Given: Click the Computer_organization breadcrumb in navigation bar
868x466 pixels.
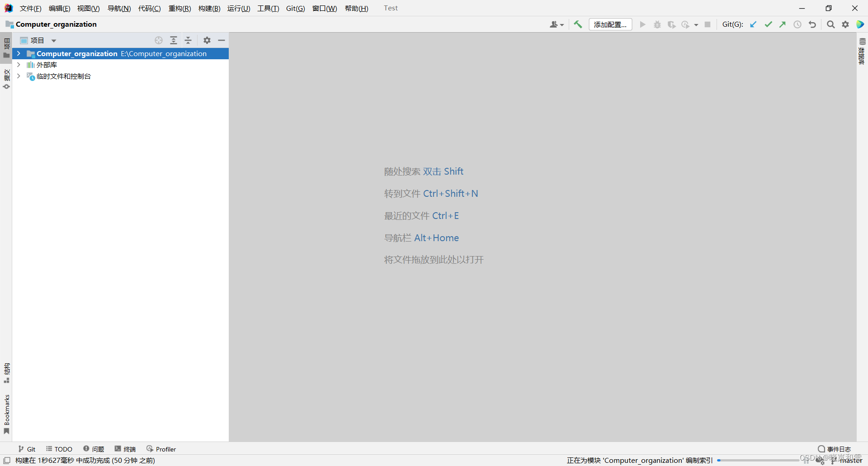Looking at the screenshot, I should [52, 24].
